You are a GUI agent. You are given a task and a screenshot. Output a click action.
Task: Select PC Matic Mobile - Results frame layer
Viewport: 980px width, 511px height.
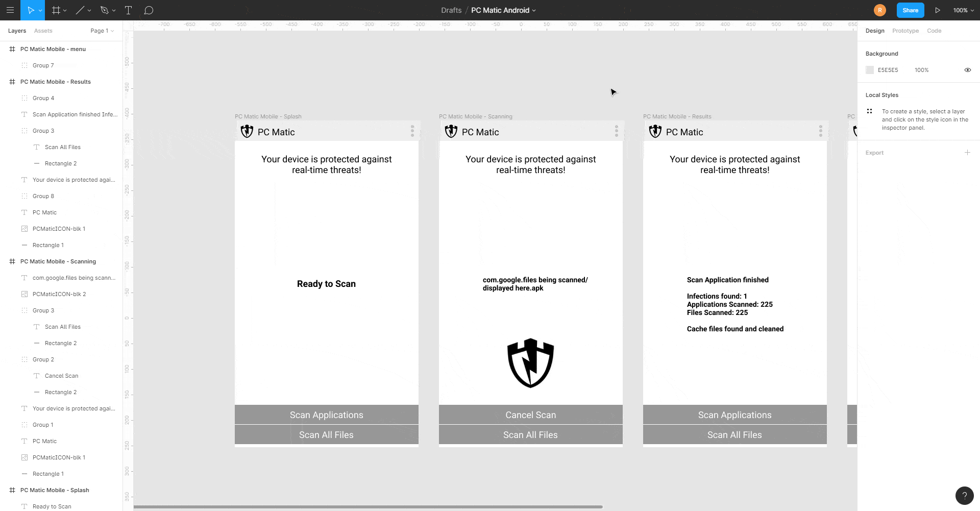tap(61, 82)
